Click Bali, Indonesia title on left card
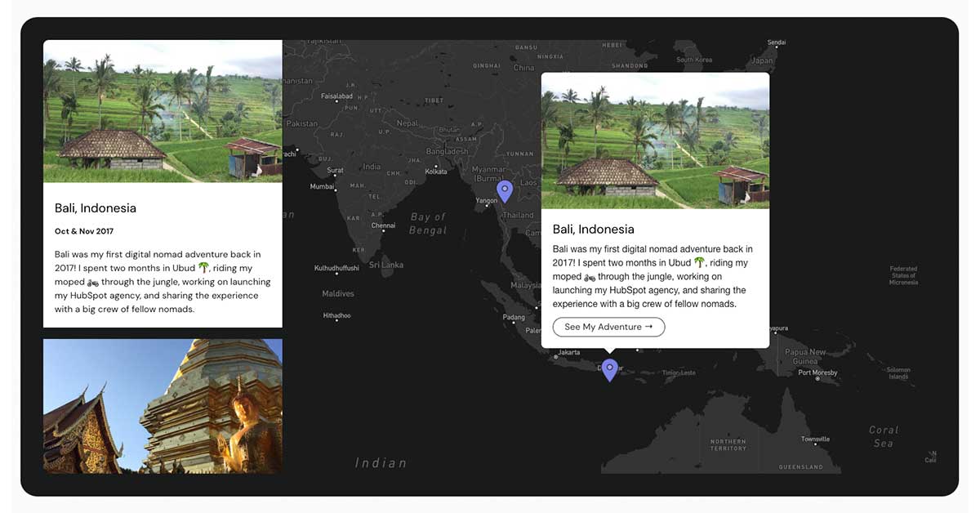 tap(96, 207)
